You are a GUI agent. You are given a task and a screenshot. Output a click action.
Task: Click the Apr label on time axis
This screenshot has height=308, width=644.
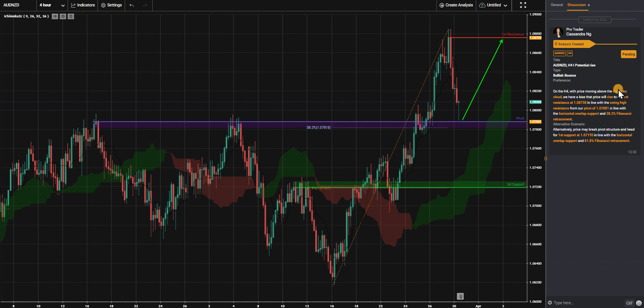coord(478,306)
